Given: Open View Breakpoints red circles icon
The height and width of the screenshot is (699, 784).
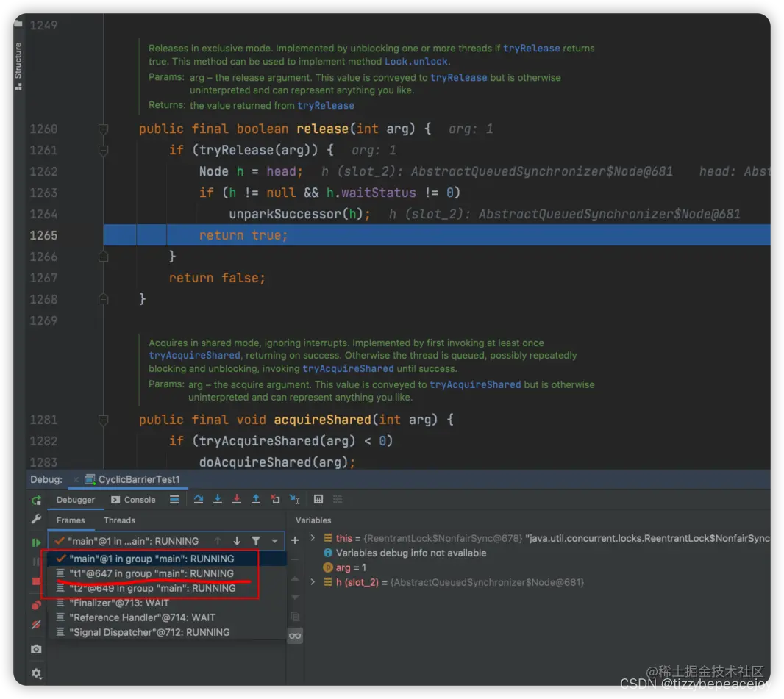Looking at the screenshot, I should 36,606.
